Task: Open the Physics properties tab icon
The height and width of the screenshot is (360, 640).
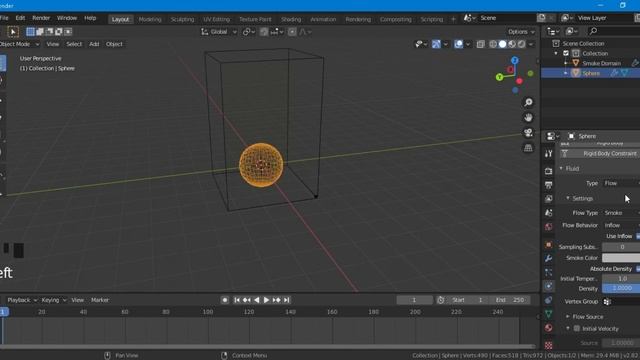Action: pyautogui.click(x=548, y=286)
